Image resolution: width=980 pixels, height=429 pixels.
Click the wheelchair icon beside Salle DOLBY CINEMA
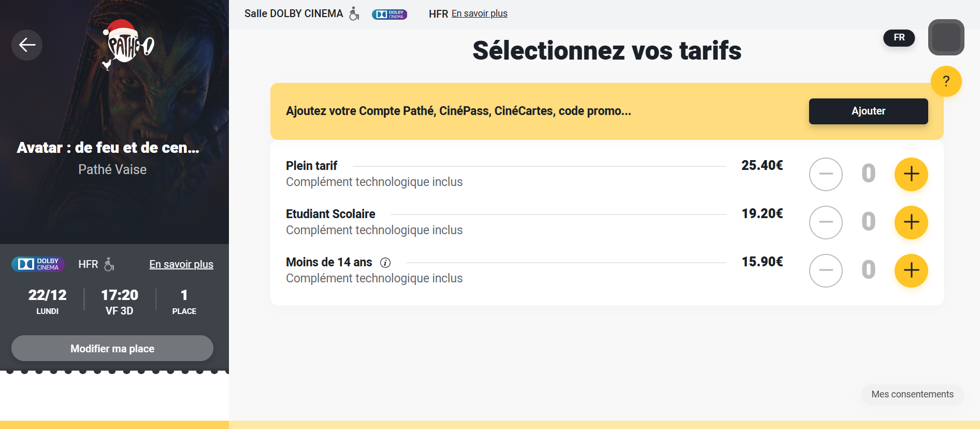(354, 13)
